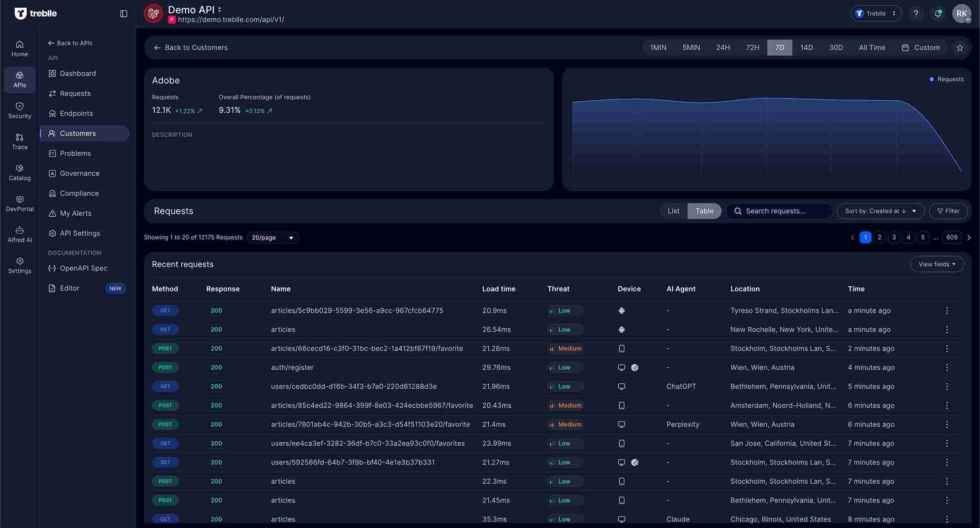Open the RK profile avatar menu

point(962,13)
